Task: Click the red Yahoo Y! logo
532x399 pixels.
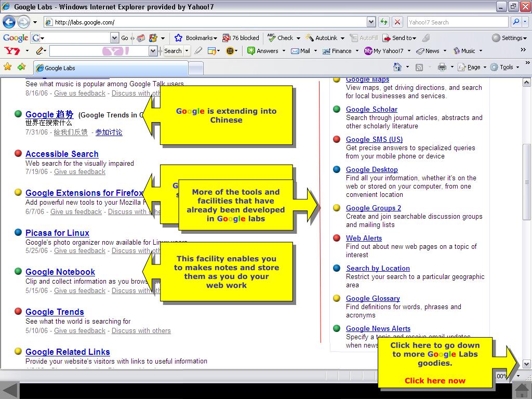Action: point(12,51)
